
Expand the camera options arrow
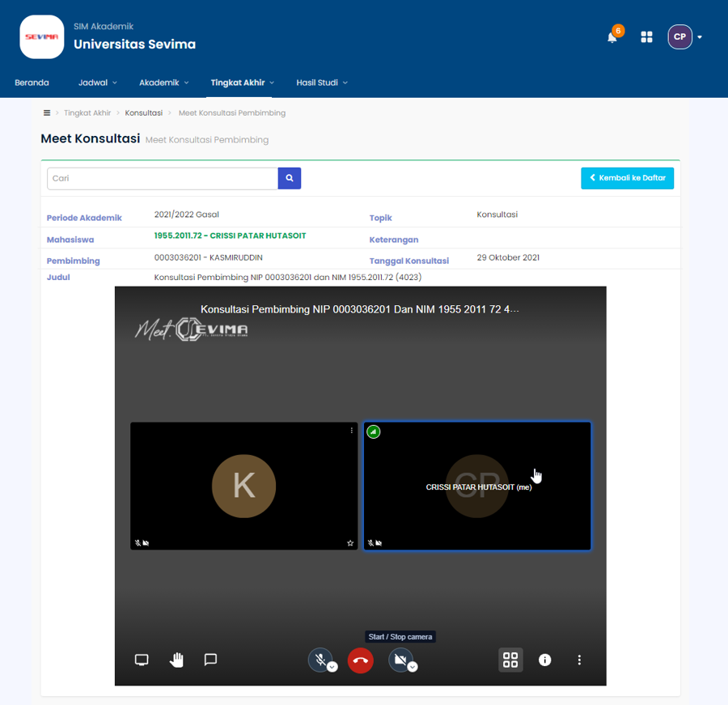coord(413,668)
